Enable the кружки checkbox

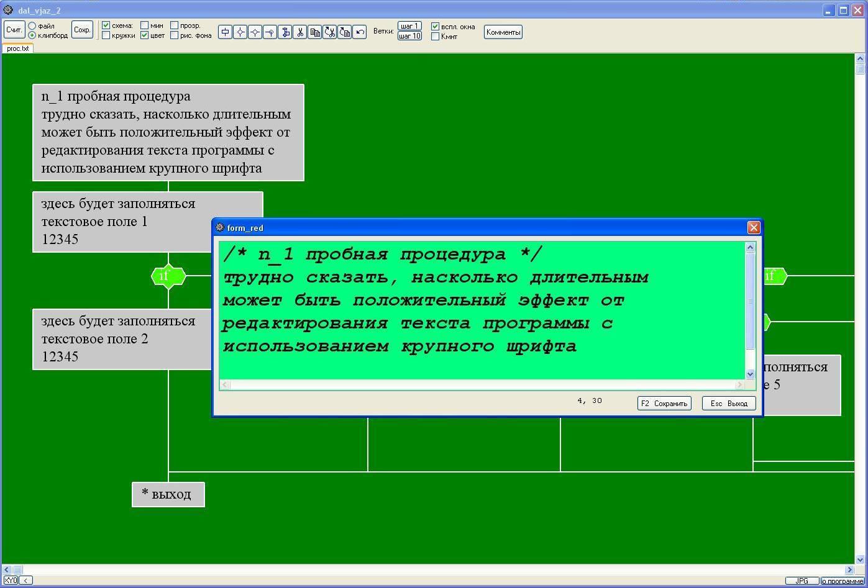pos(106,36)
